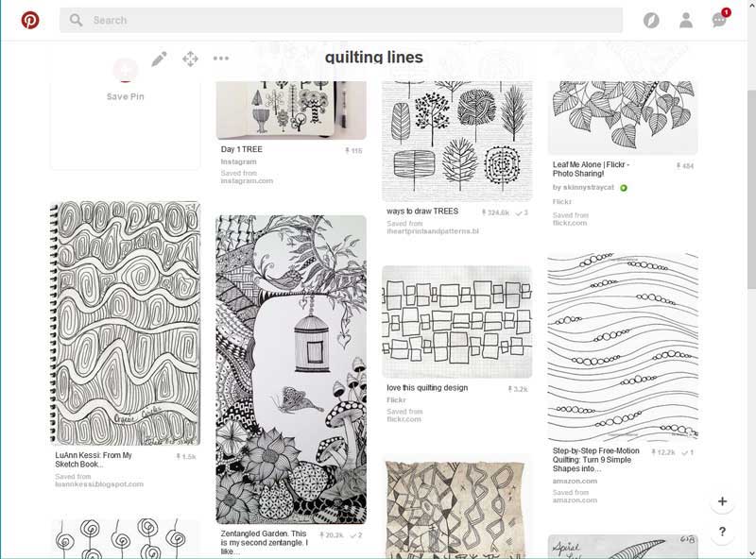
Task: Click the plus add button
Action: point(722,501)
